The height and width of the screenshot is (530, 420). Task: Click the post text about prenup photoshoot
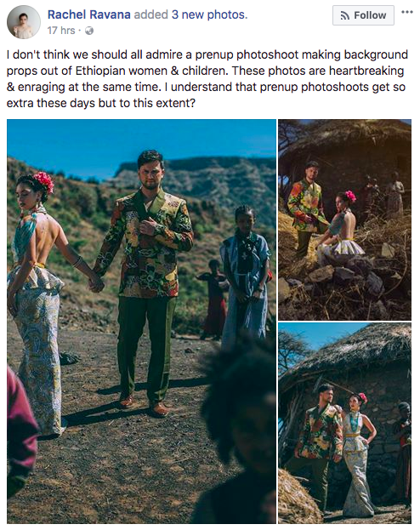pyautogui.click(x=207, y=78)
